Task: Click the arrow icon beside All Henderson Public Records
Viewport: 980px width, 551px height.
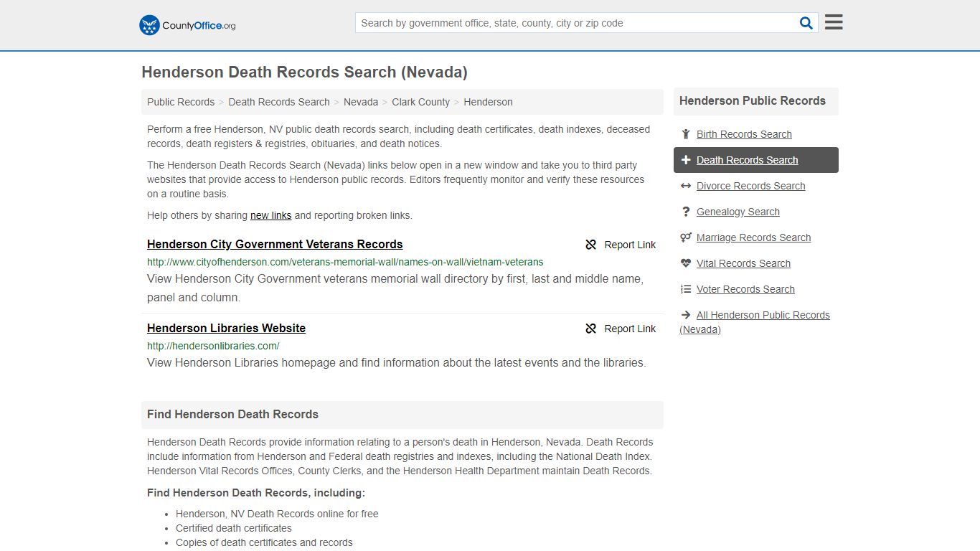Action: [x=686, y=315]
